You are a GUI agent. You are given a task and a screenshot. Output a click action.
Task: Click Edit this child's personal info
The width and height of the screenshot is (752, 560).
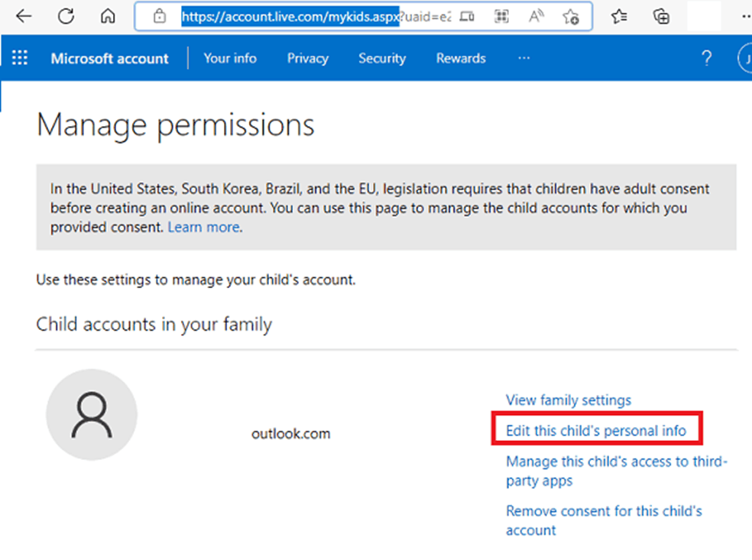point(596,431)
